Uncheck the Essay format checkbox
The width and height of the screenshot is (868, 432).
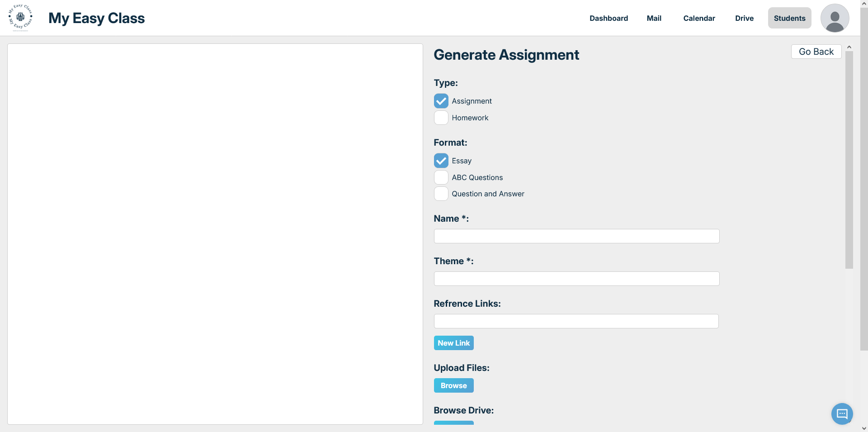441,161
